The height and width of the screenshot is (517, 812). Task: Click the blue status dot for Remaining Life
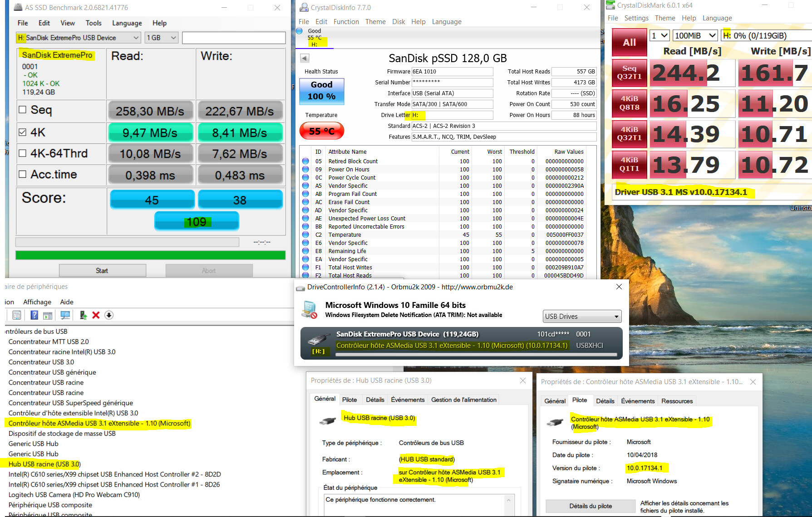[x=305, y=251]
